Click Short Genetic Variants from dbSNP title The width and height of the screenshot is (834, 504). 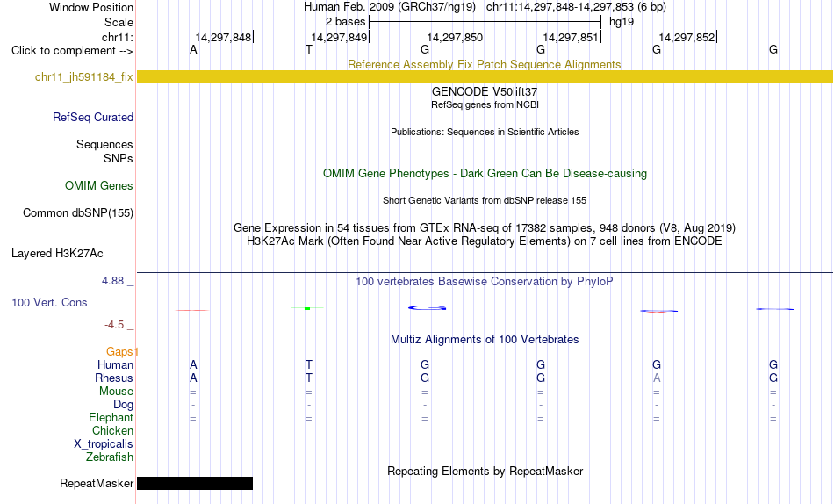pyautogui.click(x=485, y=201)
